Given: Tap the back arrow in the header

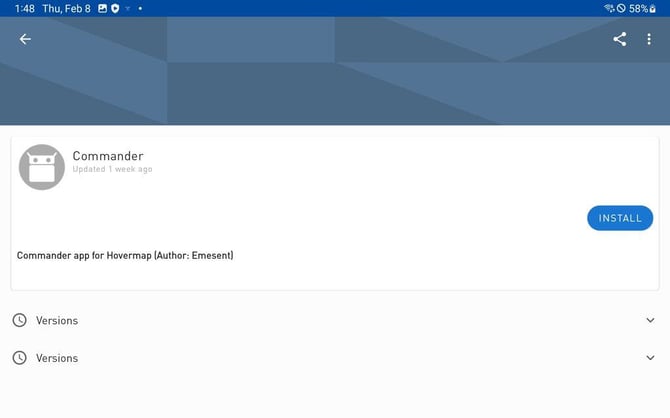Looking at the screenshot, I should (x=25, y=39).
